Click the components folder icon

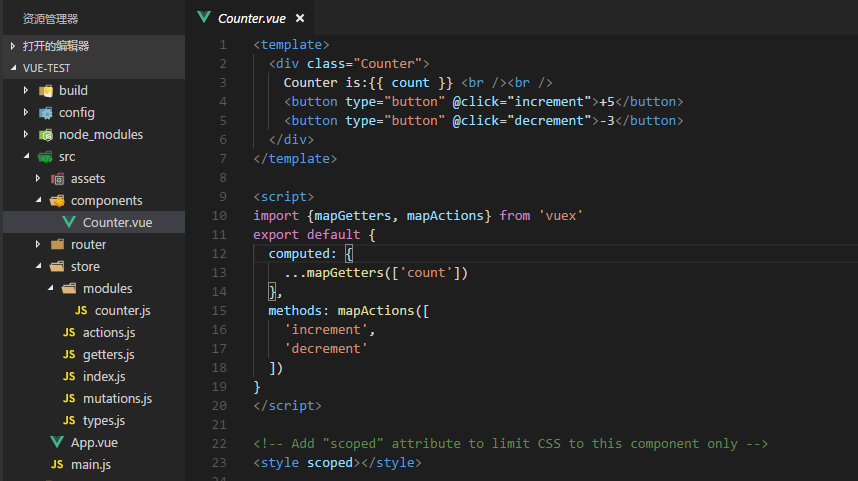point(57,201)
